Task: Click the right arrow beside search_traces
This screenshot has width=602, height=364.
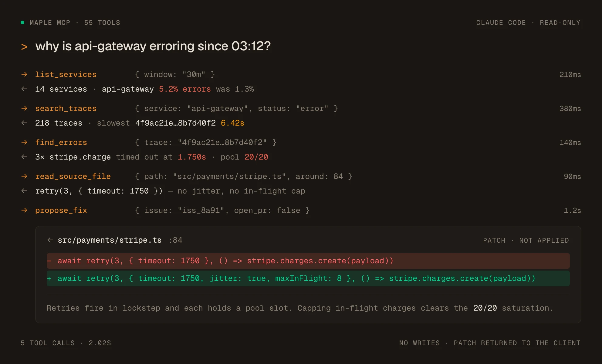Action: pyautogui.click(x=24, y=108)
